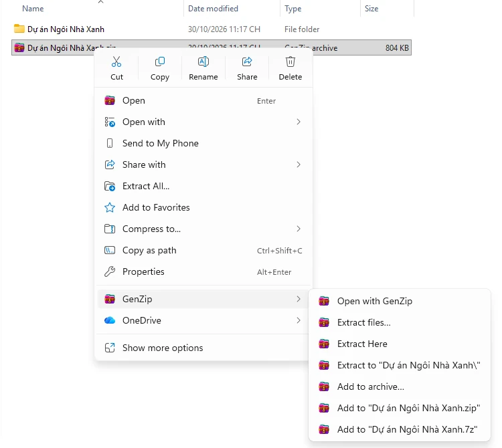Click the zip archive file icon in list
Screen dimensions: 502x448
(19, 47)
